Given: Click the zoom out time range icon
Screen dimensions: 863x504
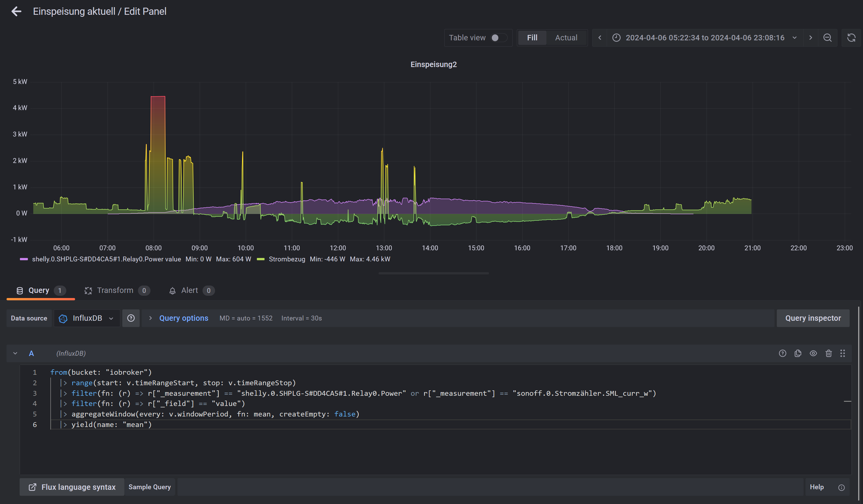Looking at the screenshot, I should [x=827, y=38].
